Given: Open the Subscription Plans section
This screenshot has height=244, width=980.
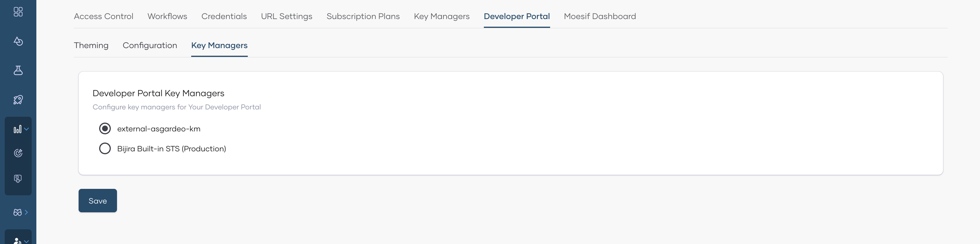Looking at the screenshot, I should [x=363, y=16].
